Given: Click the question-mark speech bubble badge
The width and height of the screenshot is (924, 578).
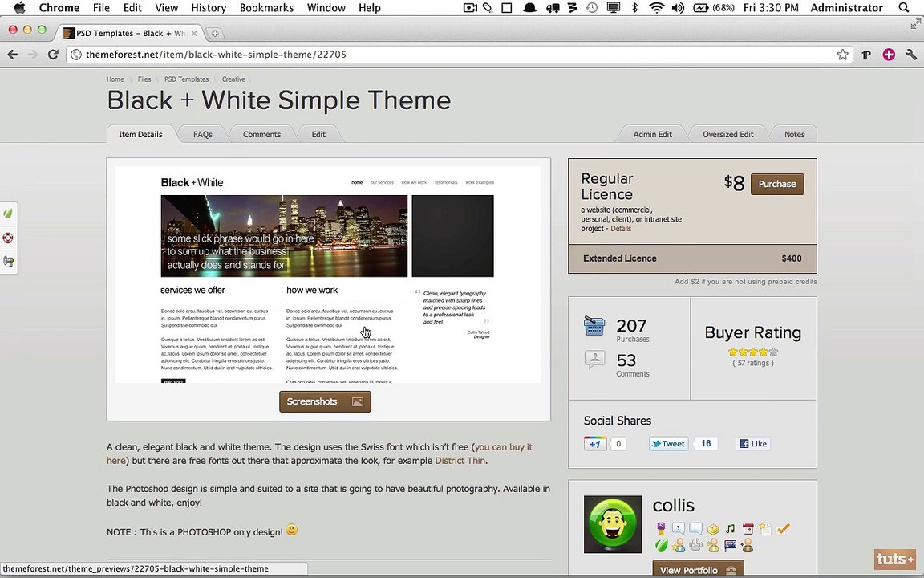Looking at the screenshot, I should pyautogui.click(x=679, y=528).
